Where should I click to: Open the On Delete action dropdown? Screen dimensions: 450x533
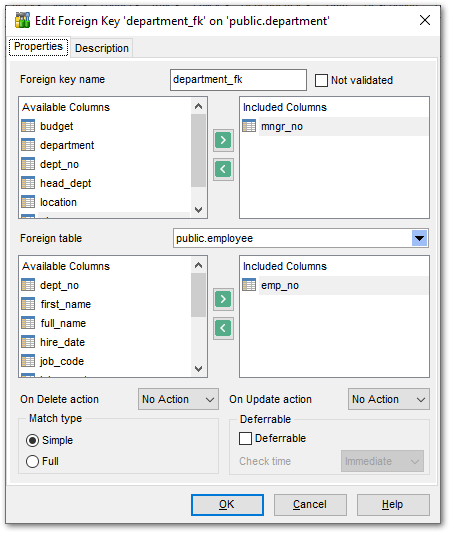(178, 399)
